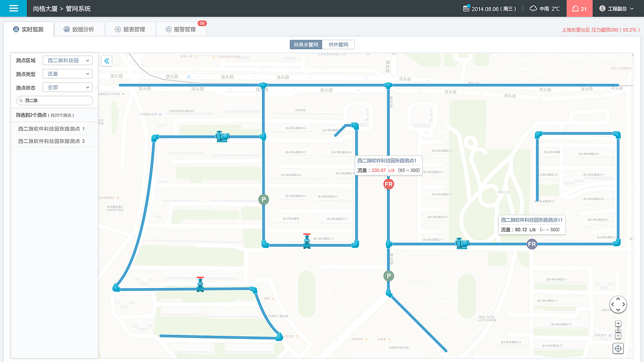
Task: Click the locate crosshair button
Action: (x=618, y=348)
